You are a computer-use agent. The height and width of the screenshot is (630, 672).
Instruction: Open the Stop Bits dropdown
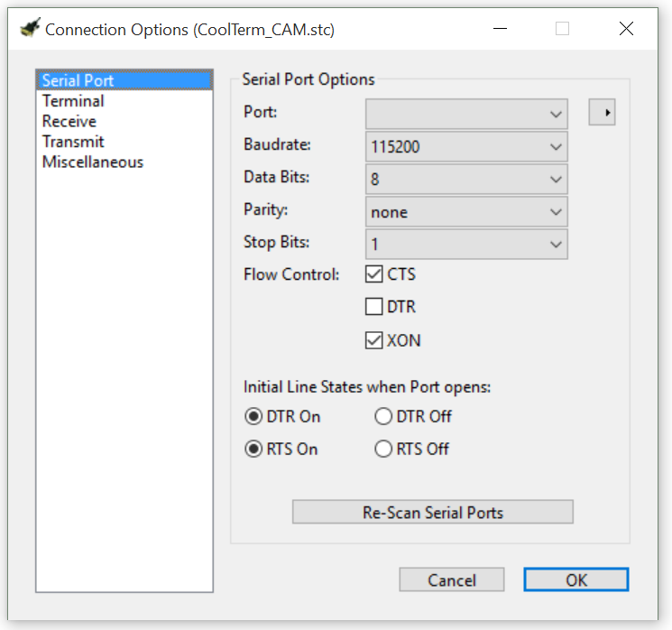[x=466, y=245]
